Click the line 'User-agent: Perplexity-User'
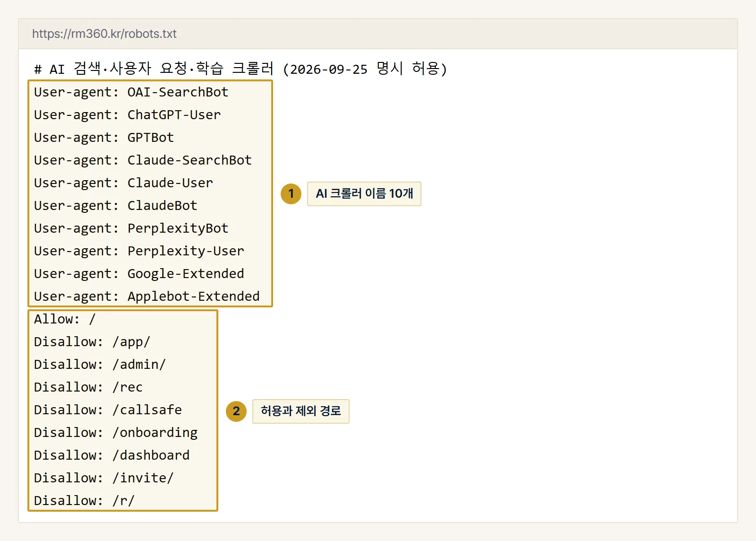 coord(139,251)
